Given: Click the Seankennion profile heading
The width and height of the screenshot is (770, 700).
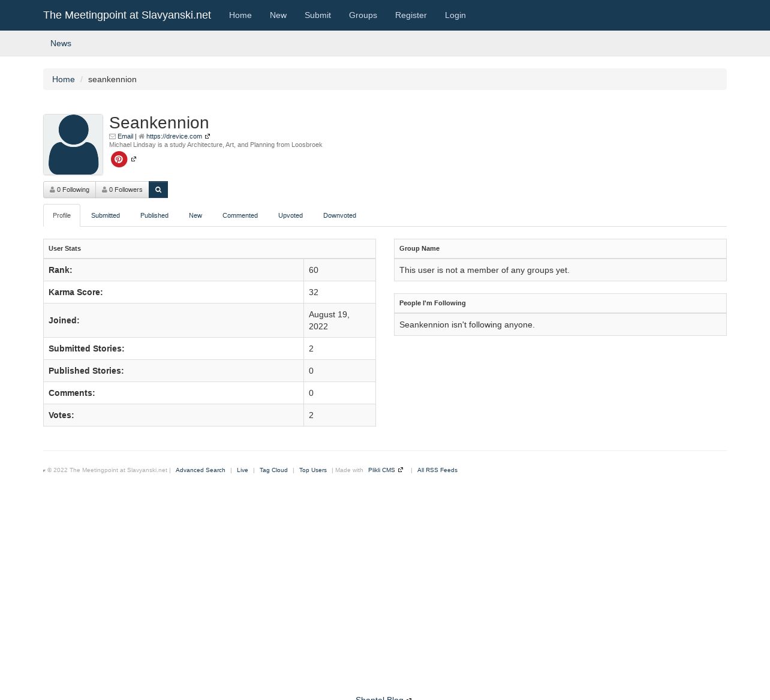Looking at the screenshot, I should [159, 122].
